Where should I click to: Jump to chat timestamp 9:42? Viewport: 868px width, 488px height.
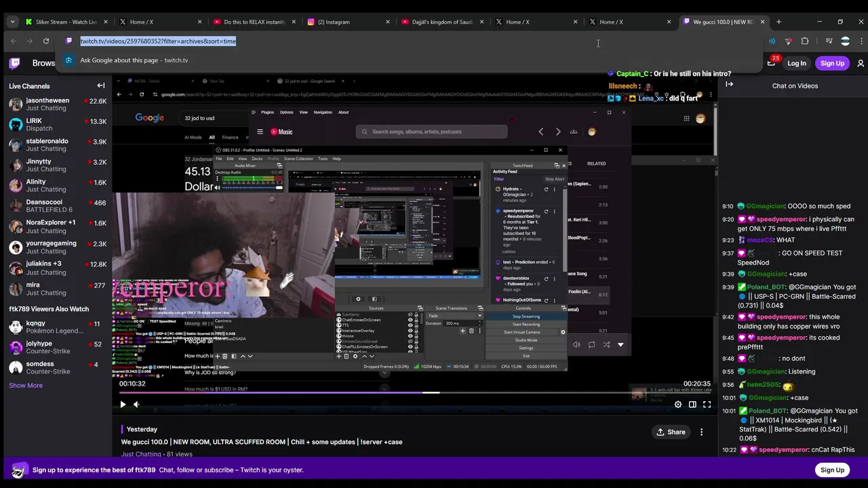coord(728,317)
